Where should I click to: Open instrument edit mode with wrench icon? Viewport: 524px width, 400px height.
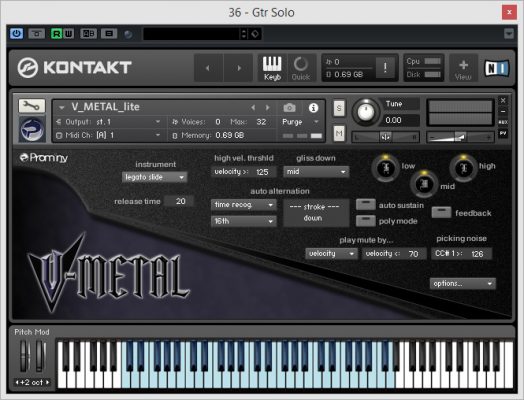[x=32, y=106]
